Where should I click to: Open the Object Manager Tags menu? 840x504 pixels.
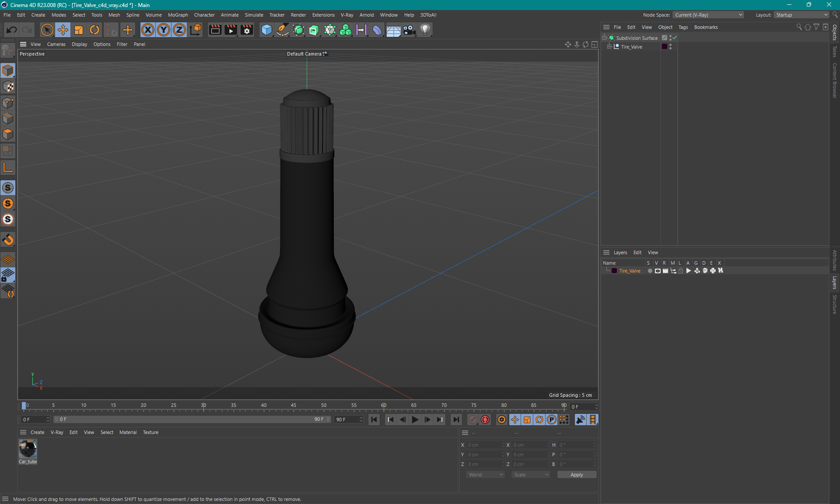[683, 27]
